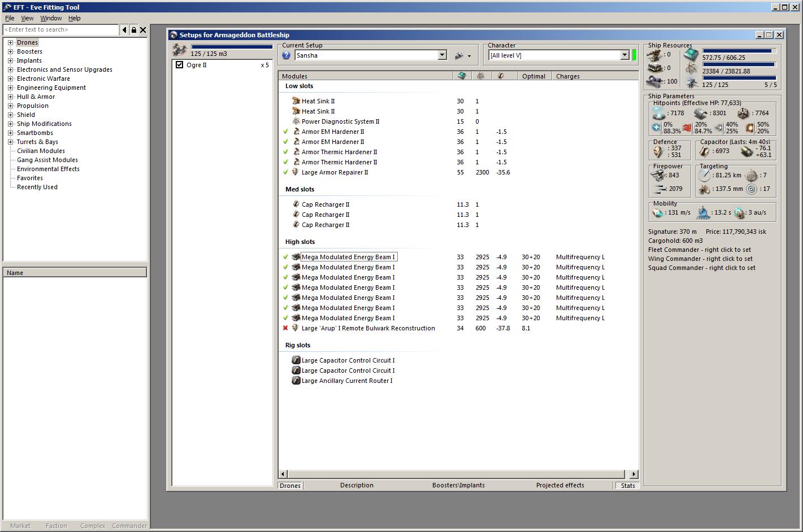This screenshot has width=803, height=532.
Task: Click the calibration icon showing 100
Action: coord(656,81)
